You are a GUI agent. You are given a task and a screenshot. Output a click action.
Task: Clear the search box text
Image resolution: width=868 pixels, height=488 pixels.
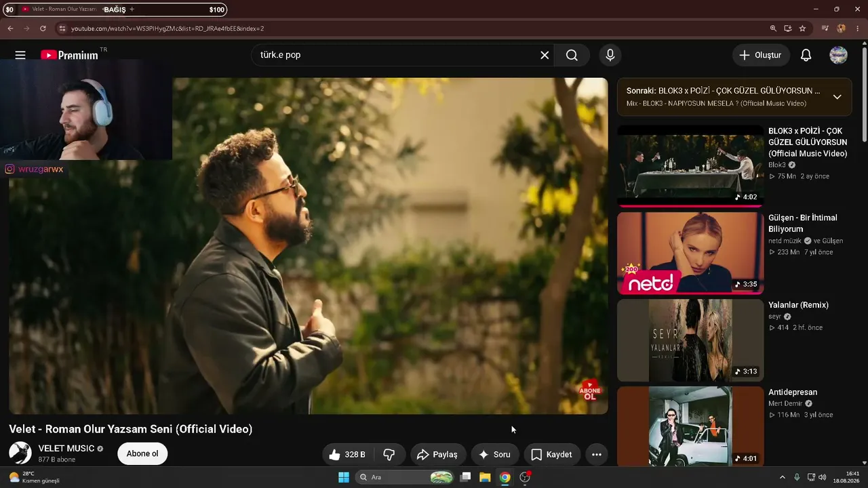[x=545, y=55]
